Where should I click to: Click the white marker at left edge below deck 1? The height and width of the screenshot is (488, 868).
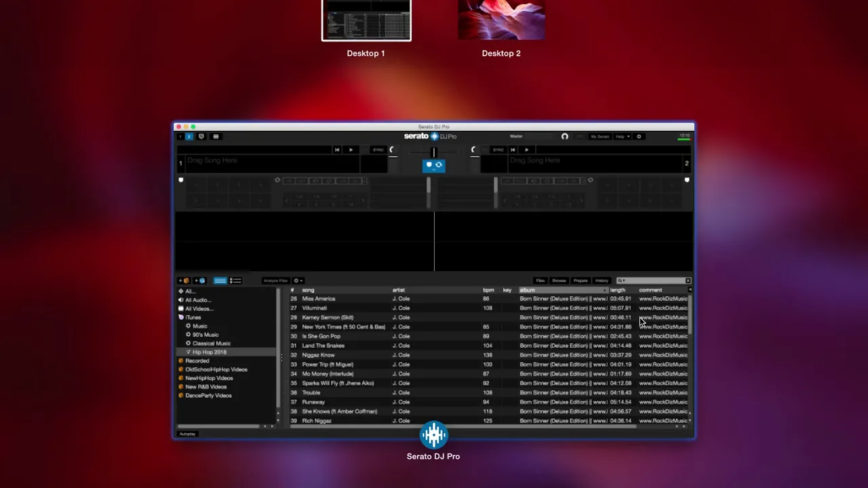click(181, 180)
